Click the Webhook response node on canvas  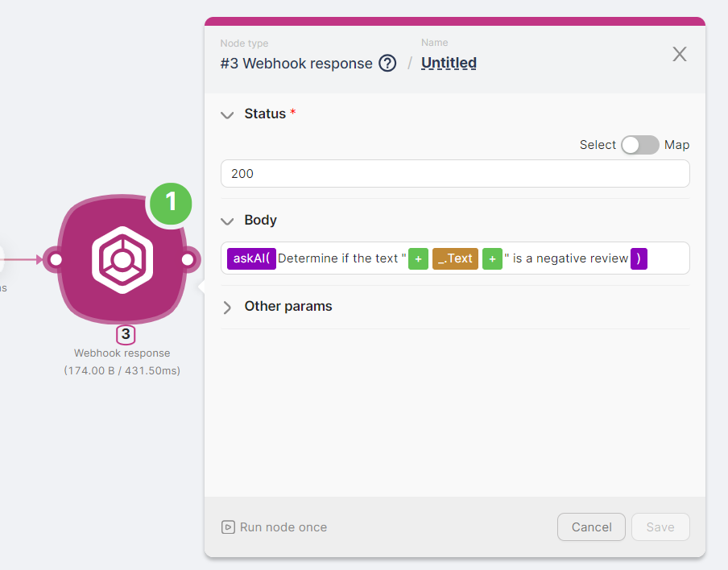pyautogui.click(x=122, y=259)
